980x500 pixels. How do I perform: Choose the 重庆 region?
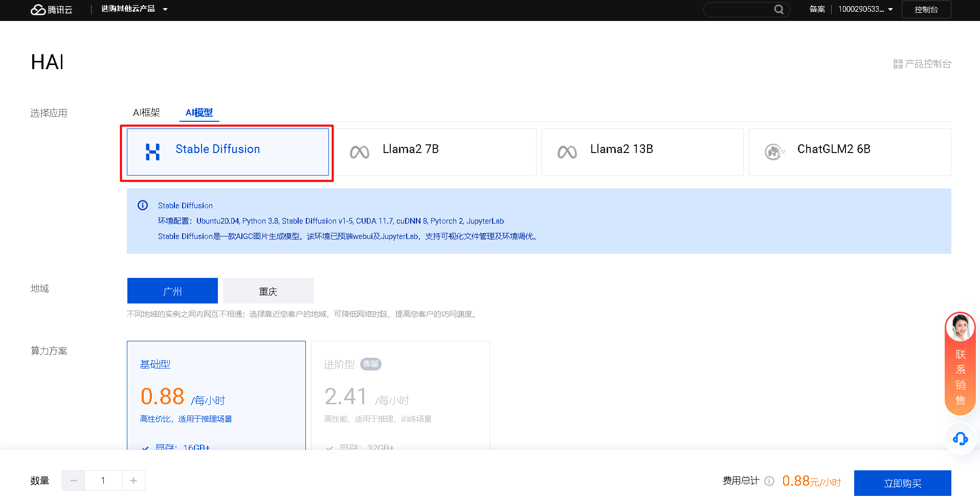point(268,291)
